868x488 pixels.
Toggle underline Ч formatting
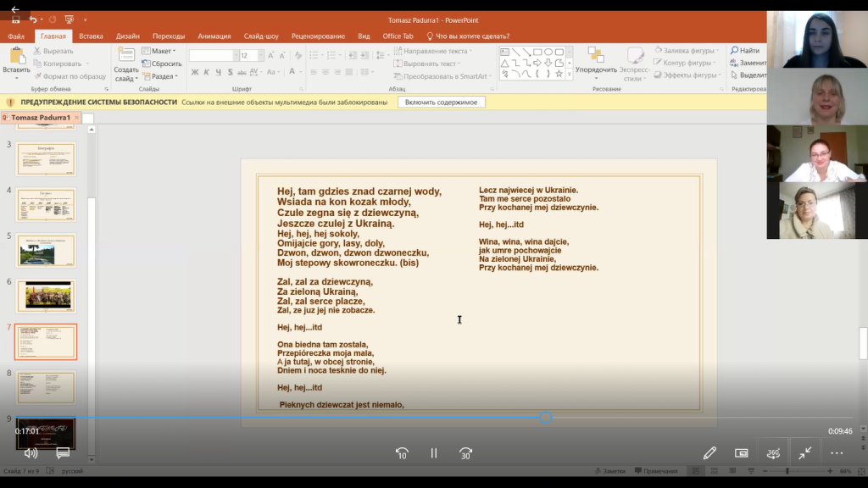click(x=218, y=72)
